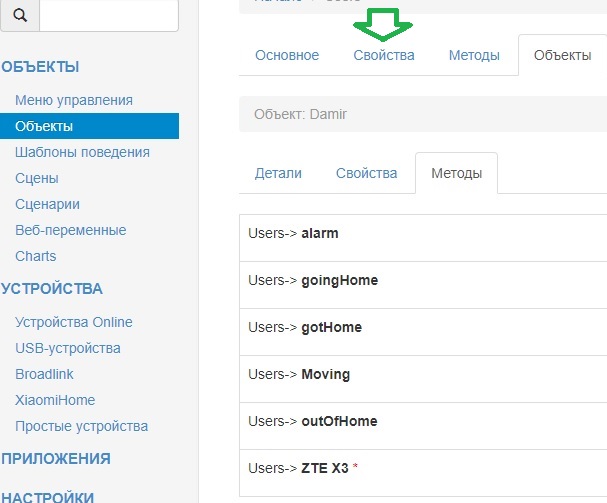Viewport: 607px width, 503px height.
Task: Open Сцены sidebar link
Action: tap(37, 178)
